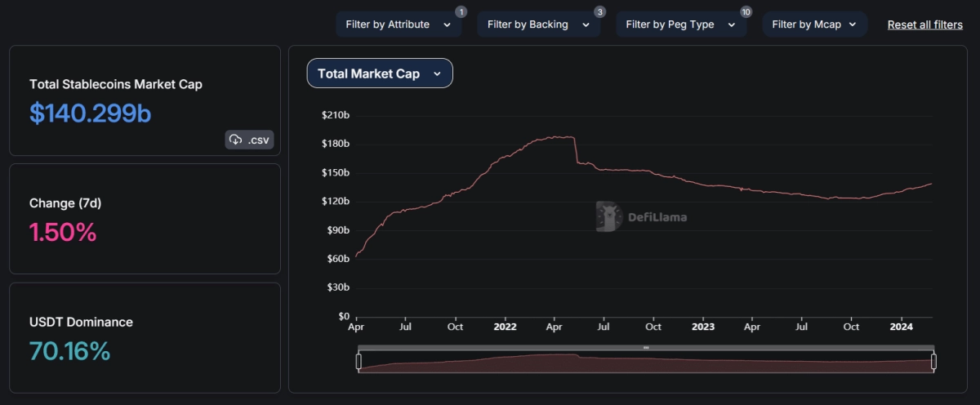Click the $140.299b total market cap value
Screen dimensions: 980x405
pos(91,113)
